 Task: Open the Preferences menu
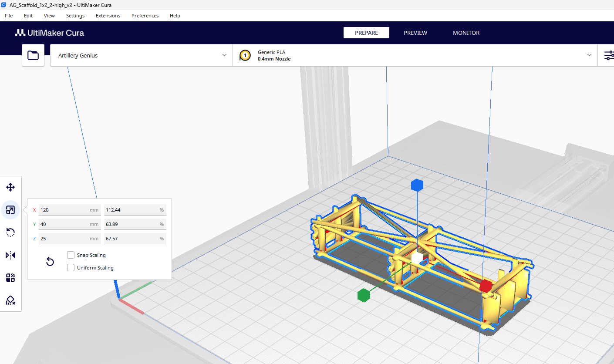(145, 16)
